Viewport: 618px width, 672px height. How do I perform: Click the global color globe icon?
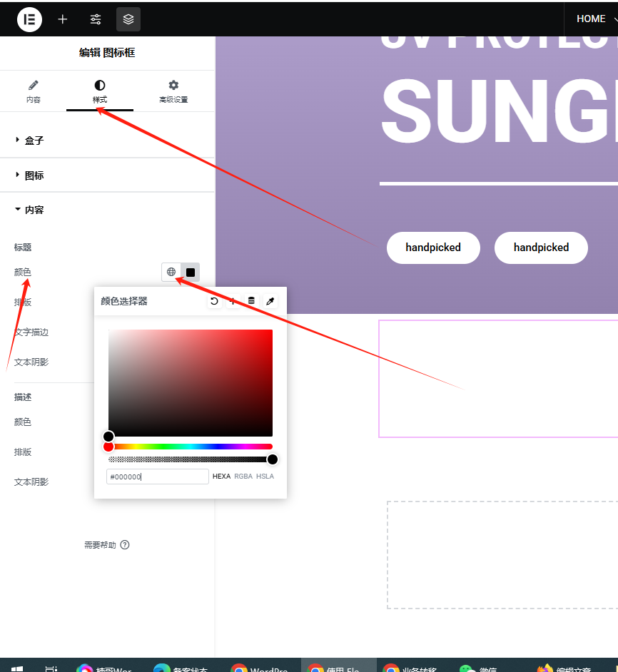click(171, 272)
